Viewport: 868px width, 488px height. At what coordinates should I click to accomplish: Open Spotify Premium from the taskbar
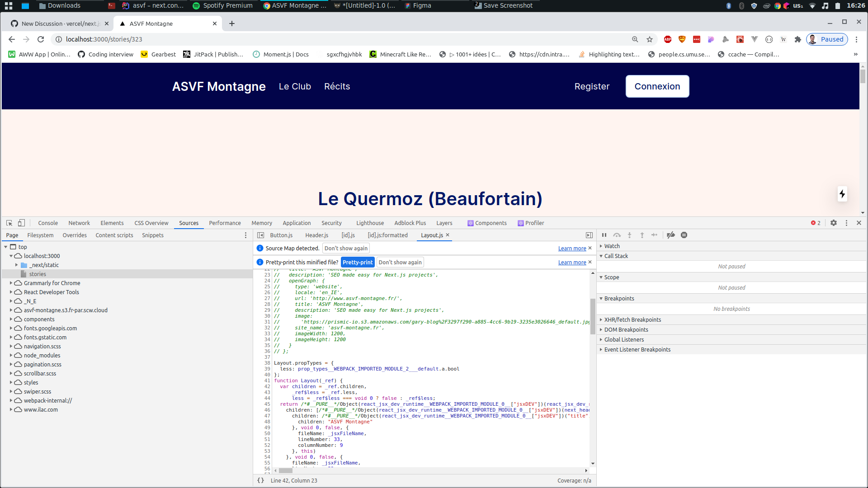(222, 5)
